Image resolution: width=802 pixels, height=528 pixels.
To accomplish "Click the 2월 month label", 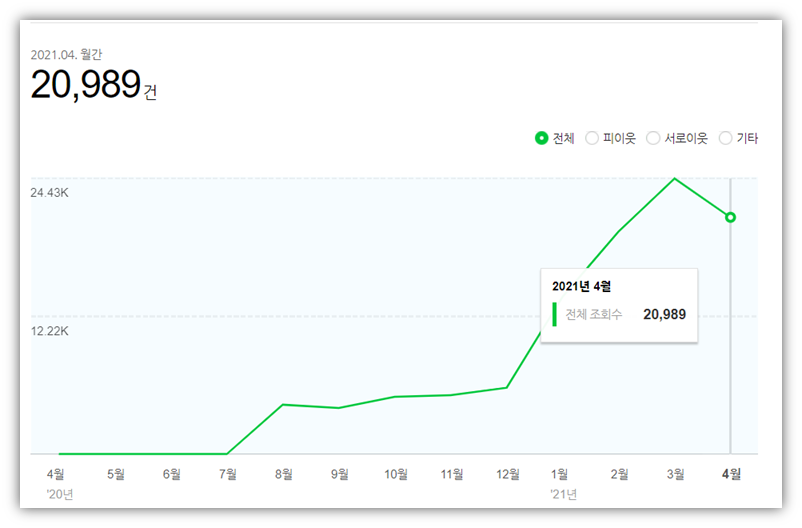I will click(619, 474).
